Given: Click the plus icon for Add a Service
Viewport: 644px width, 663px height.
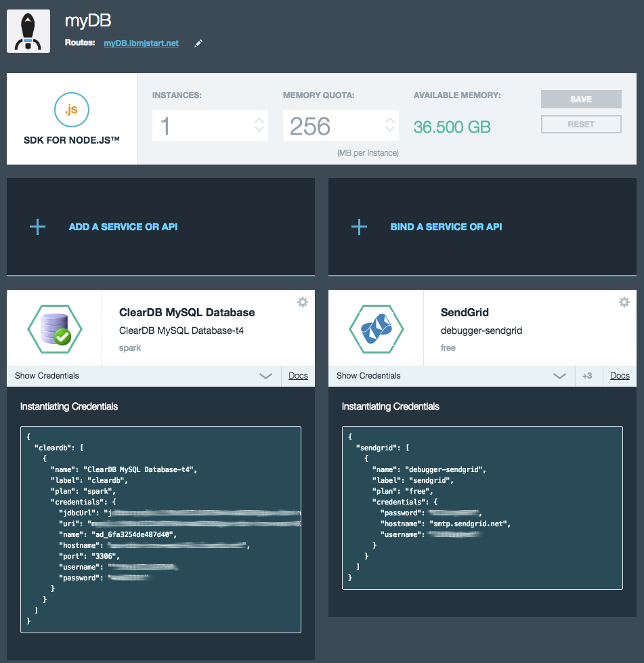Looking at the screenshot, I should click(x=38, y=227).
